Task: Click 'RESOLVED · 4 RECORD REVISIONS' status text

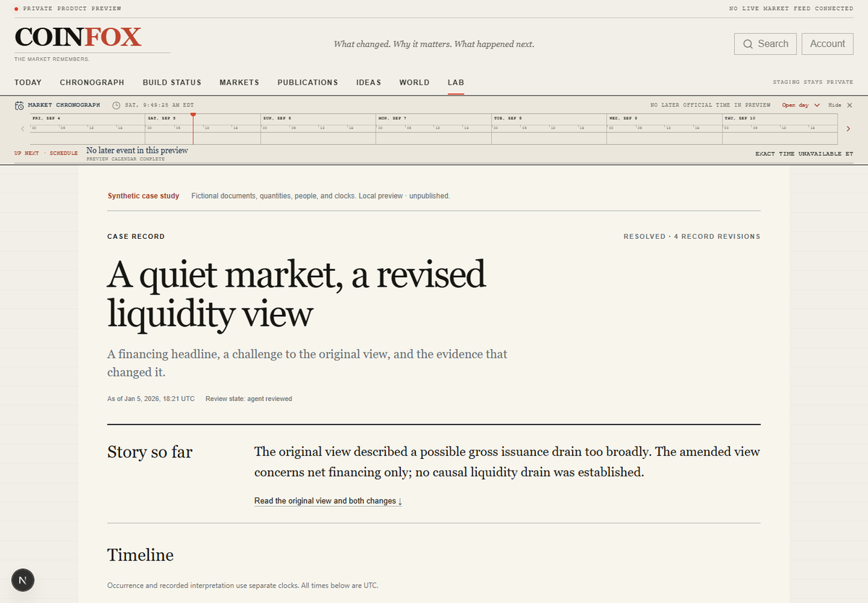Action: tap(692, 237)
